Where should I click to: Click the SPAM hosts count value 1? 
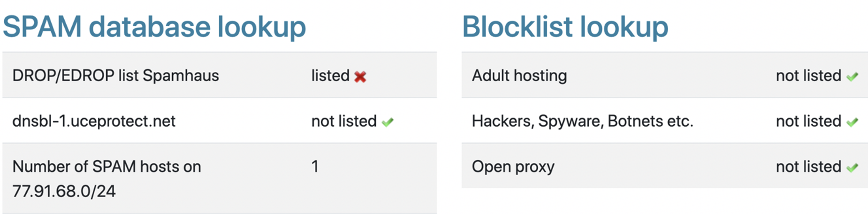click(315, 167)
